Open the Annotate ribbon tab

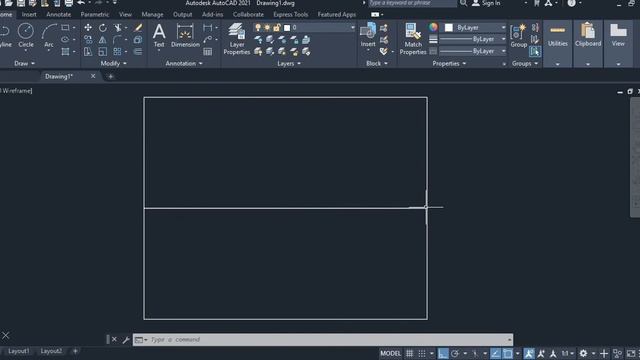coord(58,14)
